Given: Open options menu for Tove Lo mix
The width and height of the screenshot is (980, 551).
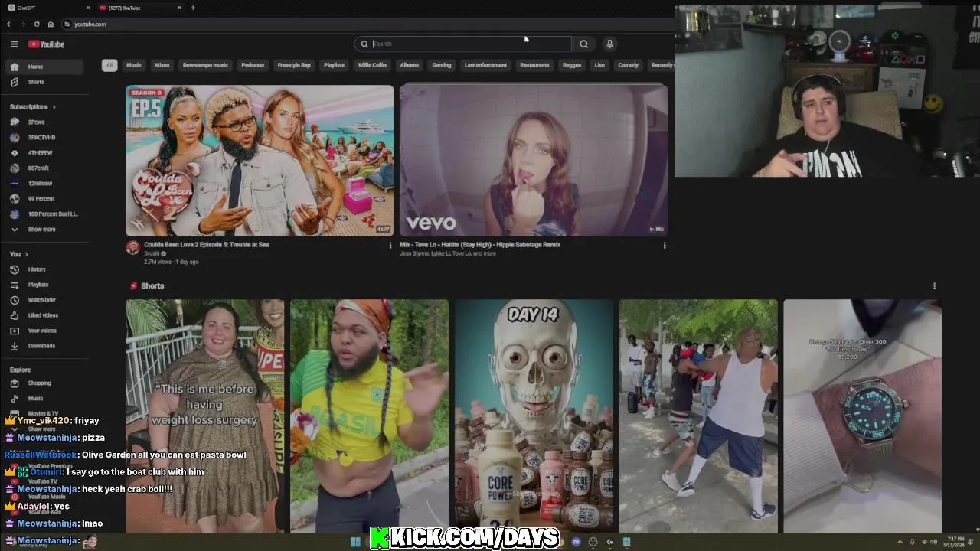Looking at the screenshot, I should 665,246.
